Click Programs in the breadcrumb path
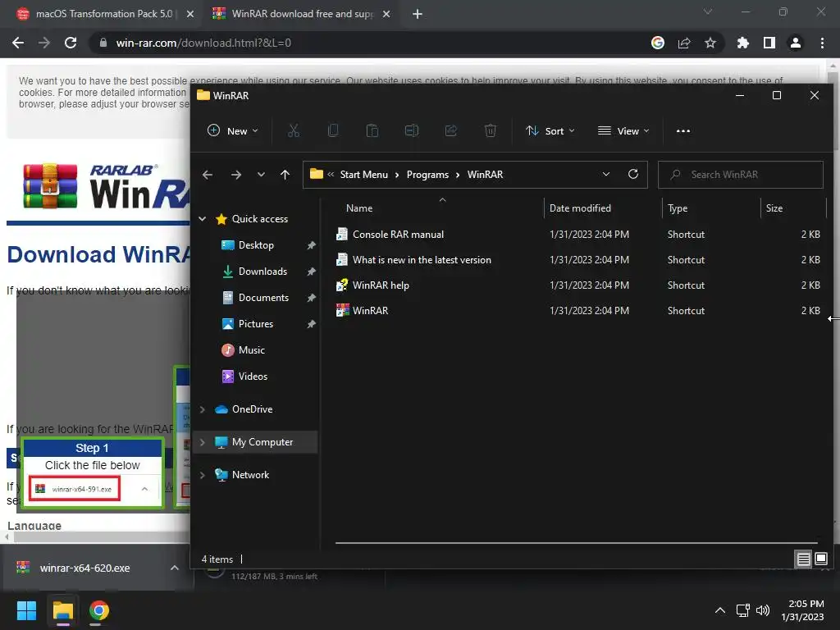 click(427, 175)
